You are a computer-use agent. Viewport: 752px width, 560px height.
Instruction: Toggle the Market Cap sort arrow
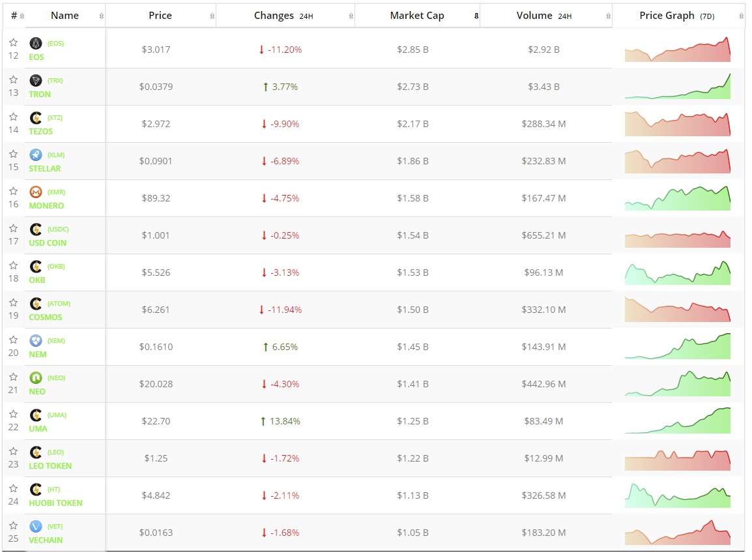point(476,16)
